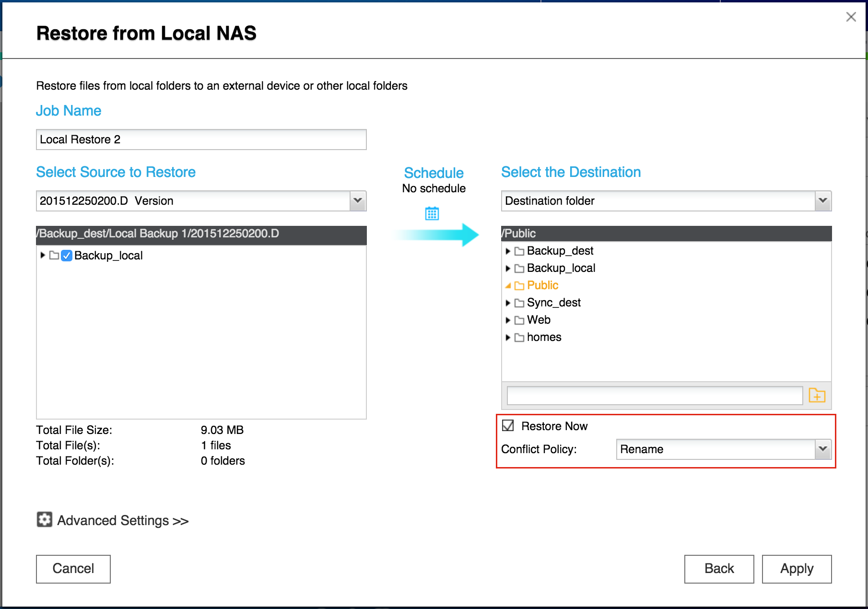
Task: Click the Job Name text field
Action: click(x=201, y=140)
